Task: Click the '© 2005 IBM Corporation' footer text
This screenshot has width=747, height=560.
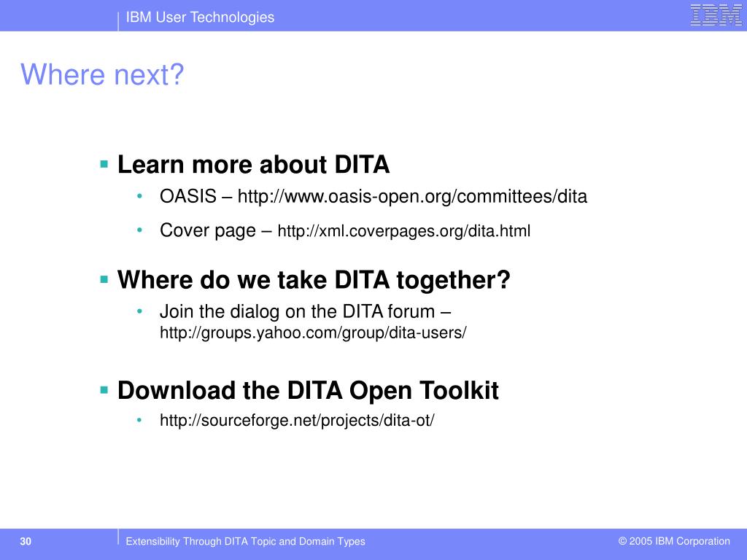Action: click(674, 541)
